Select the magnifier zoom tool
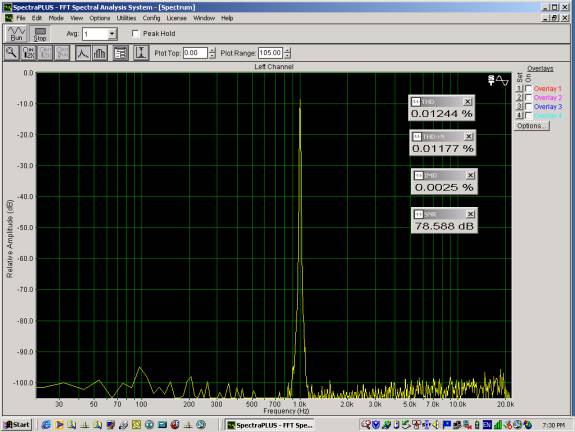The height and width of the screenshot is (432, 575). pyautogui.click(x=12, y=53)
